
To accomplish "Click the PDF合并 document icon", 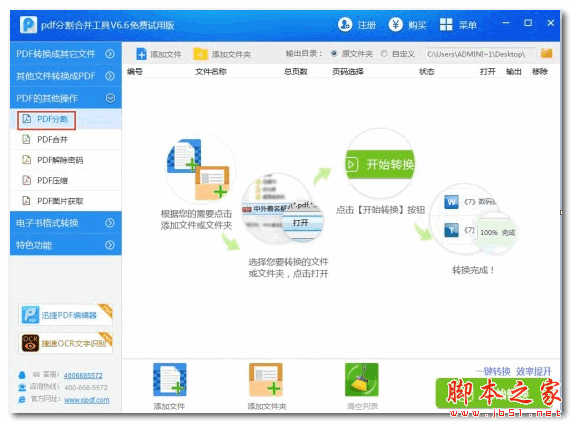I will 26,139.
